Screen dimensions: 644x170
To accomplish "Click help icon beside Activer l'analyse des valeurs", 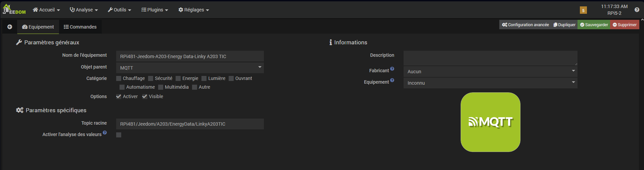I will click(105, 133).
